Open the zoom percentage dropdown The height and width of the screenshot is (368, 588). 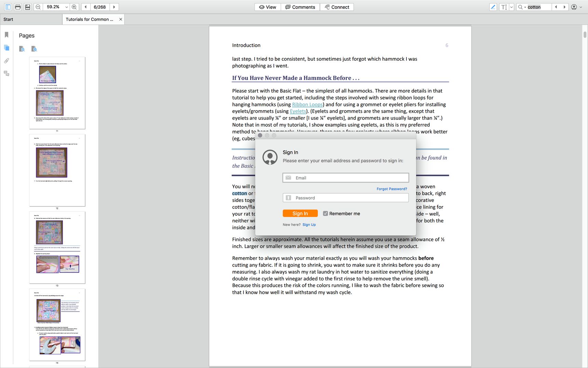click(x=66, y=7)
